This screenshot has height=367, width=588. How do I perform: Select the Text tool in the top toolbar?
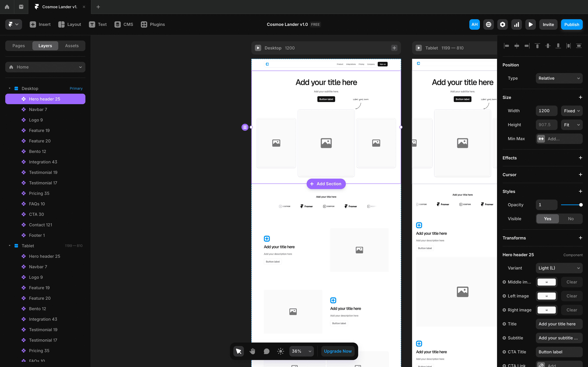coord(98,24)
